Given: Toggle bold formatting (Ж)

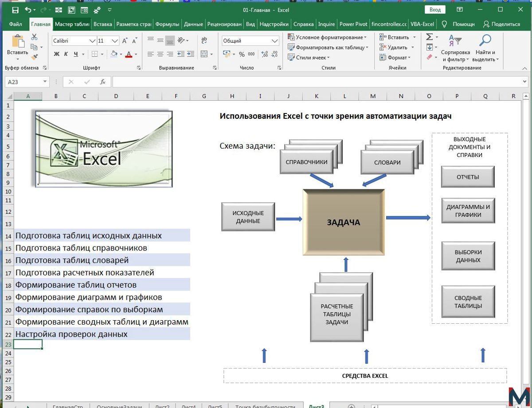Looking at the screenshot, I should coord(56,54).
